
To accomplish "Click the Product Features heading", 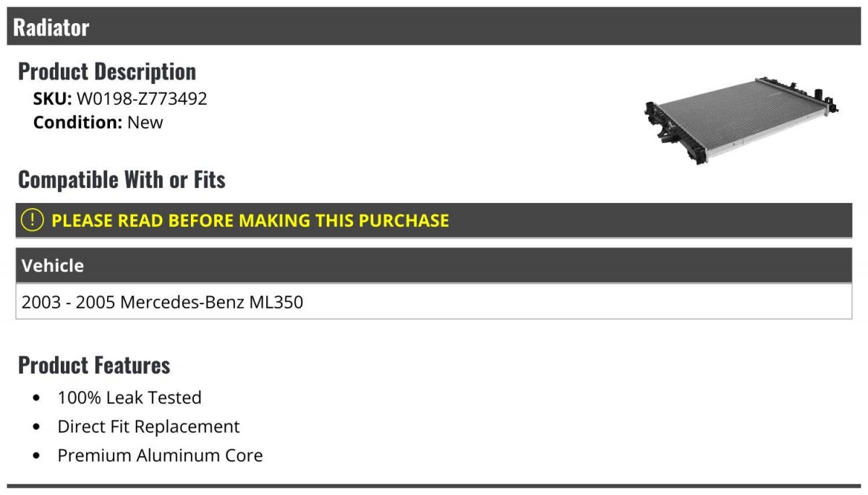I will (94, 365).
